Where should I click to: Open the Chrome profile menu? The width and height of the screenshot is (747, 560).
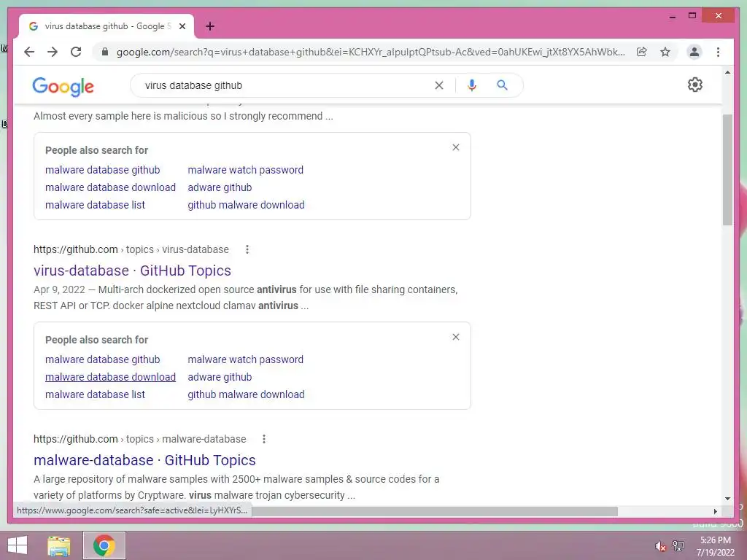coord(694,52)
